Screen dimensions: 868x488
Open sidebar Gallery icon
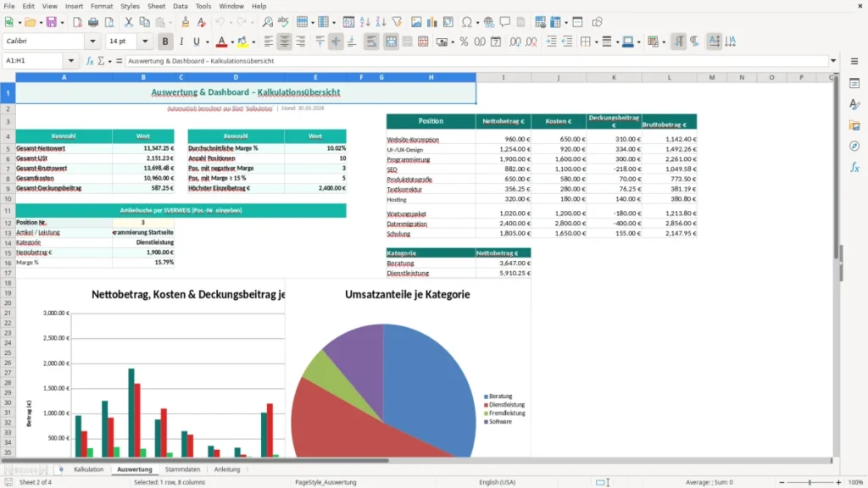coord(854,125)
